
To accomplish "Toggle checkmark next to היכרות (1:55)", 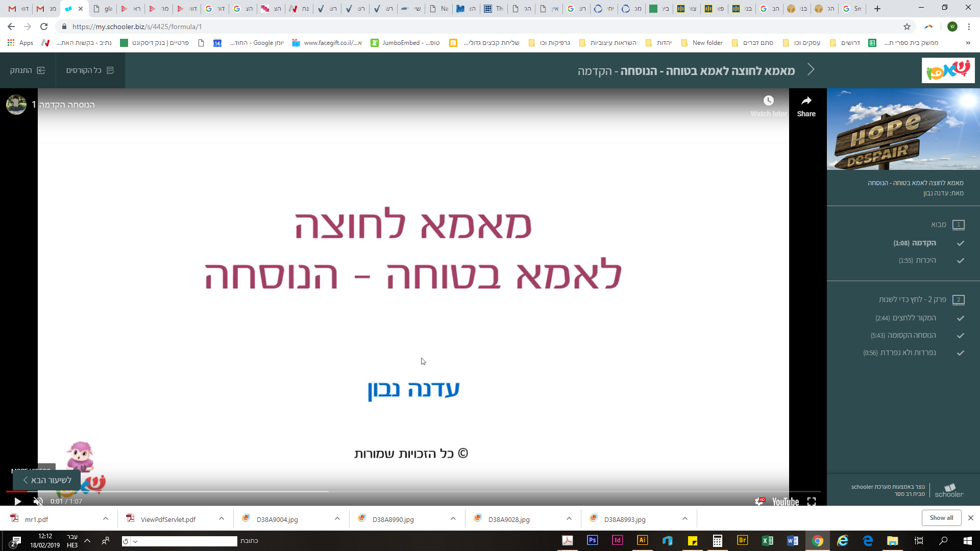I will click(962, 261).
